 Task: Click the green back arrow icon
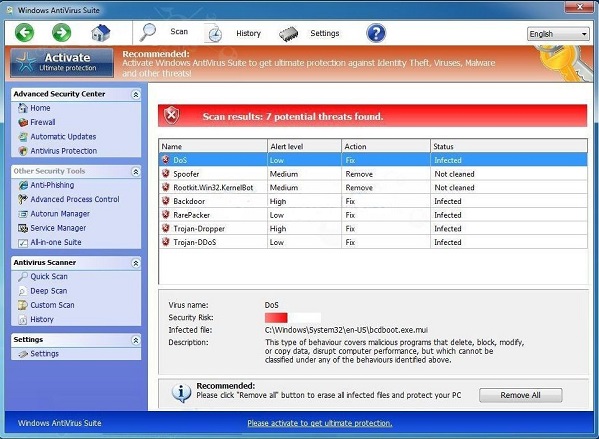(24, 32)
